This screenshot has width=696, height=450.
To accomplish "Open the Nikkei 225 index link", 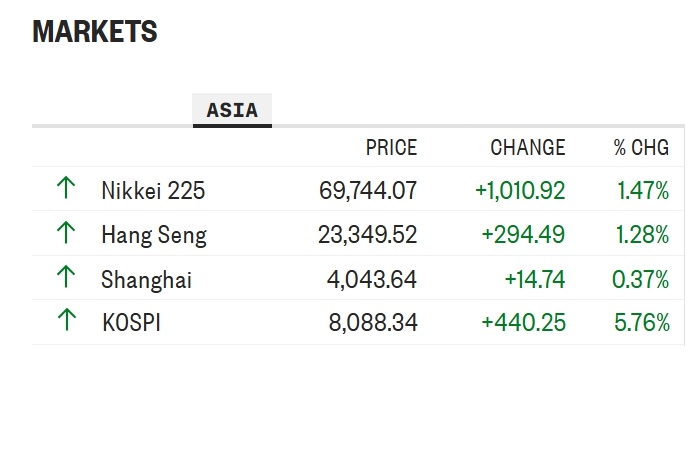I will point(153,191).
